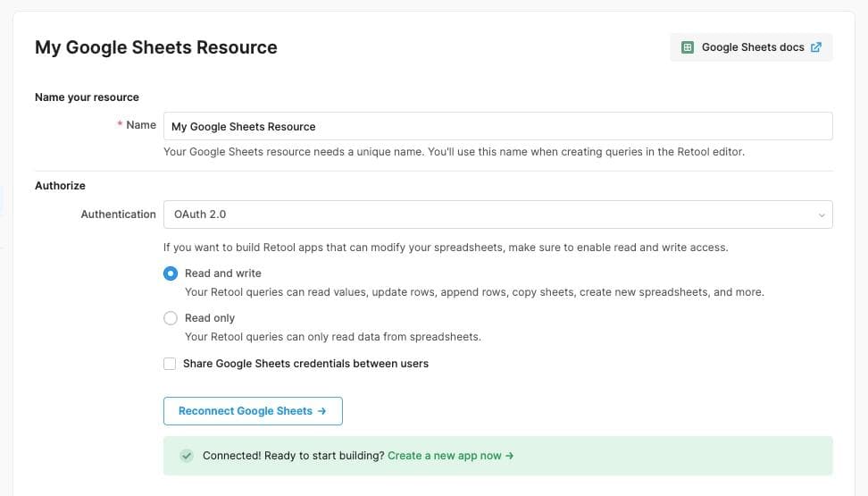
Task: Click into the Name input field
Action: click(x=497, y=126)
